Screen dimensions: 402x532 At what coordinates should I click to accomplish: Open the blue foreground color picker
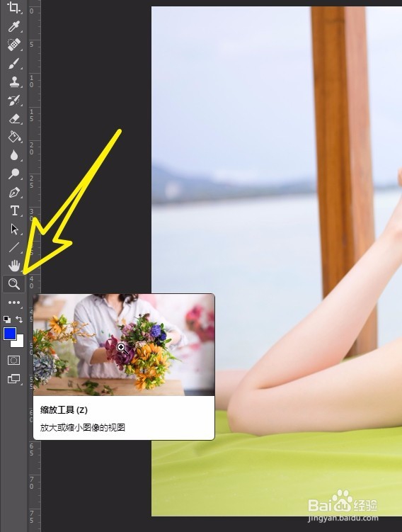pos(9,334)
